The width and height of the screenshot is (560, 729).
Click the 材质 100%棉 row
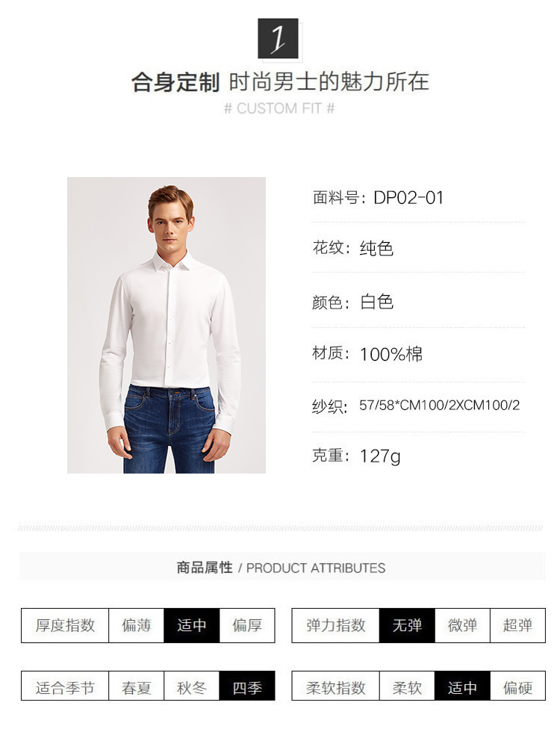418,354
